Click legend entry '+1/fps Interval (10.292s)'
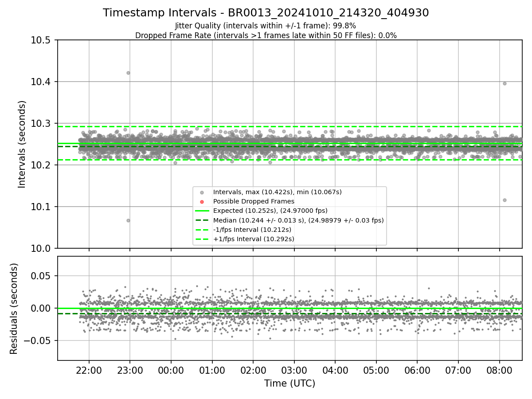This screenshot has width=532, height=399. click(254, 239)
